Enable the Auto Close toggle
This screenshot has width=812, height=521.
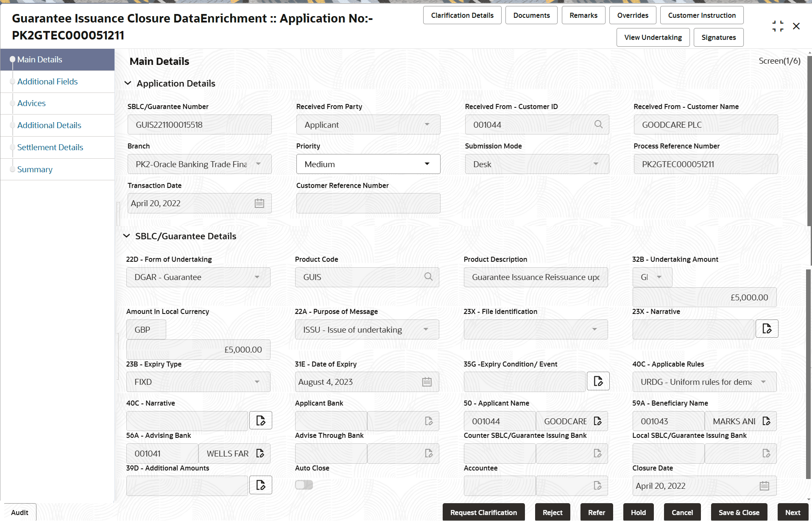pyautogui.click(x=304, y=484)
